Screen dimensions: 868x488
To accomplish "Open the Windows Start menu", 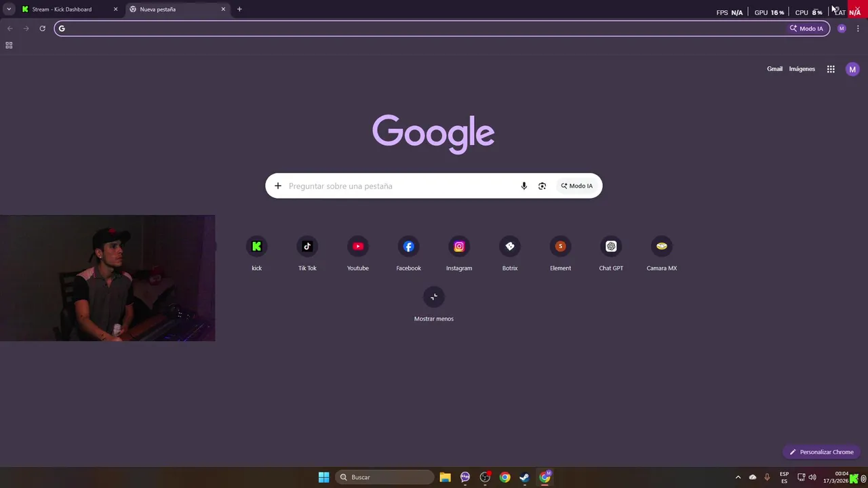I will 324,477.
